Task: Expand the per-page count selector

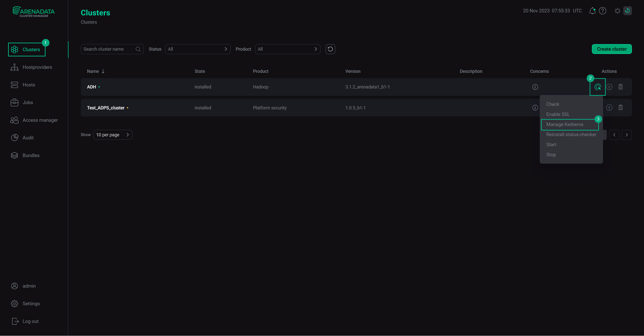Action: coord(112,135)
